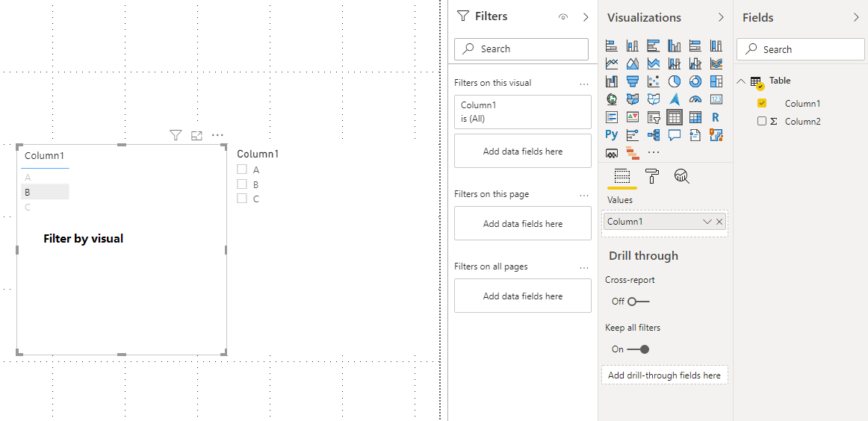Screen dimensions: 868x421
Task: Select the Gauge visual
Action: 695,99
